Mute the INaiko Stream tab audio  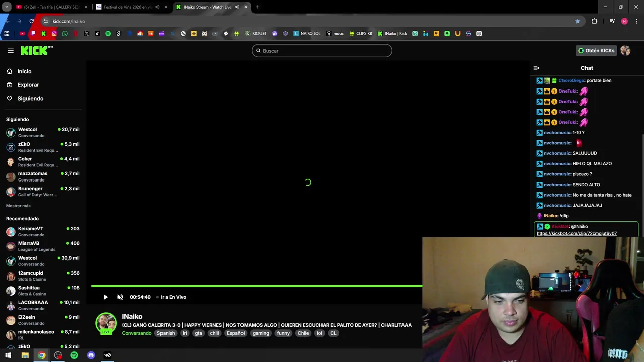237,7
